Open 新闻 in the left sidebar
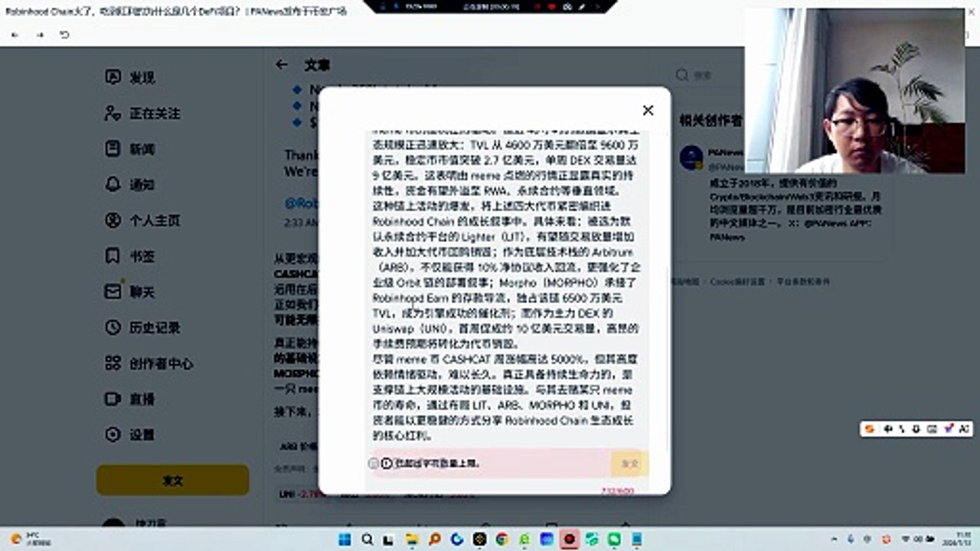980x551 pixels. coord(129,149)
